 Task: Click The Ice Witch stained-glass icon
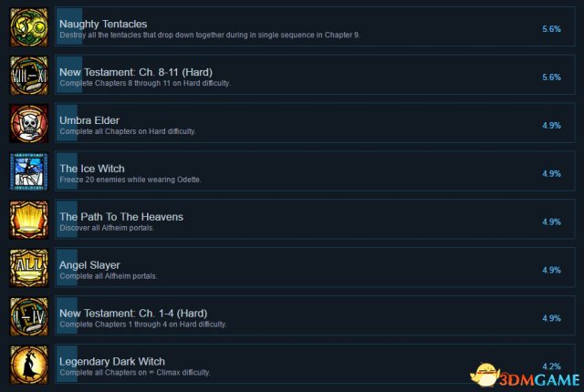(x=29, y=171)
